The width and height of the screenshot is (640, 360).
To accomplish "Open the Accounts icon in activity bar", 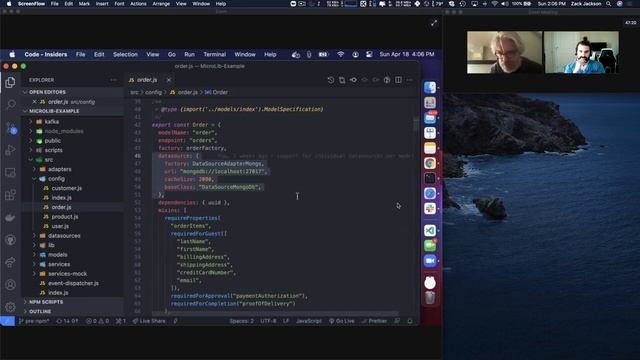I will (10, 284).
